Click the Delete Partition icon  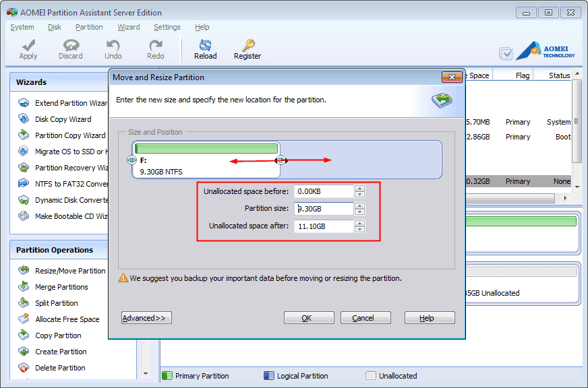(24, 367)
